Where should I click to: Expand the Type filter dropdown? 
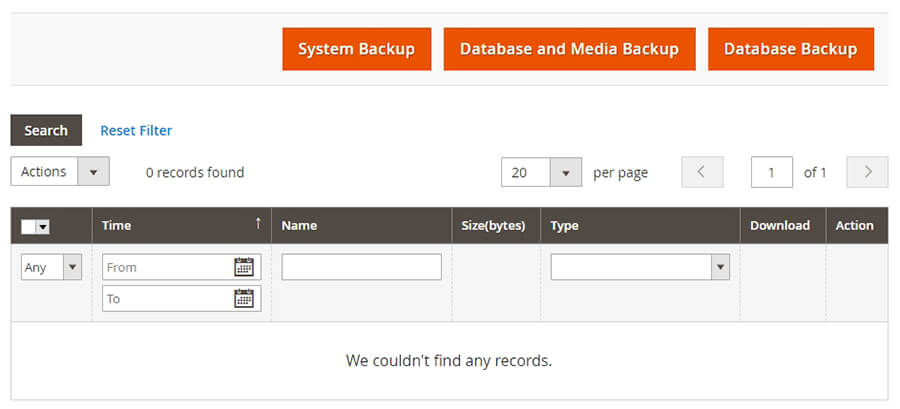tap(719, 267)
